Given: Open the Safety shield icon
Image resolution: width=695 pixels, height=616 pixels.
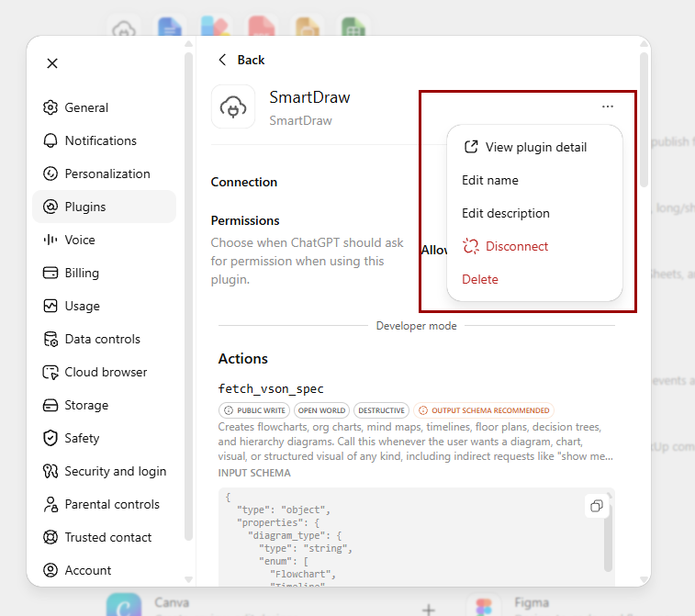Looking at the screenshot, I should point(50,438).
